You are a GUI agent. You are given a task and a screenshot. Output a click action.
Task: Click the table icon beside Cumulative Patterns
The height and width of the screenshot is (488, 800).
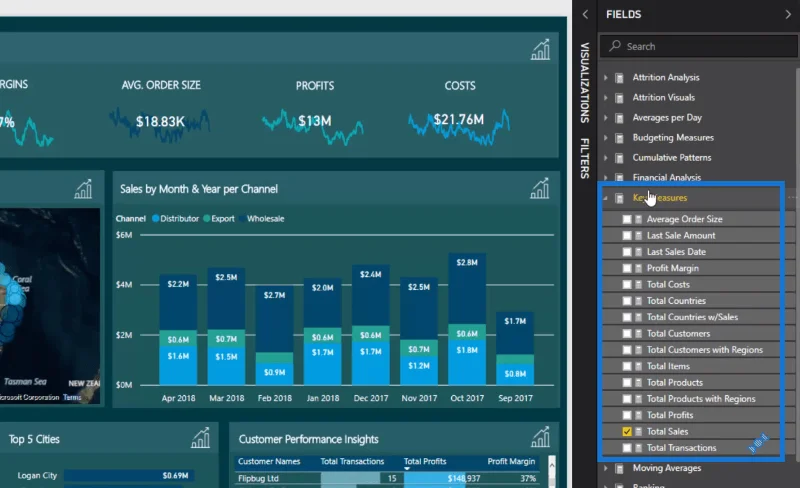(x=619, y=158)
